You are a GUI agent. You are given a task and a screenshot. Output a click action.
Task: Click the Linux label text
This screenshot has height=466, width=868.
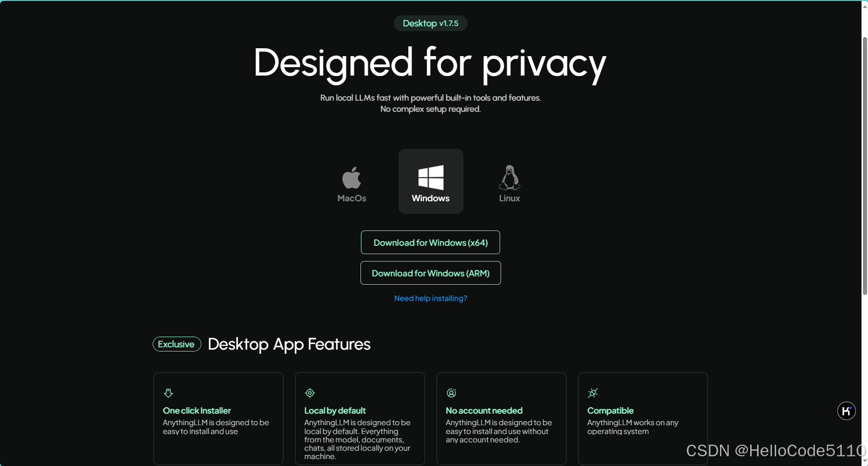click(509, 198)
